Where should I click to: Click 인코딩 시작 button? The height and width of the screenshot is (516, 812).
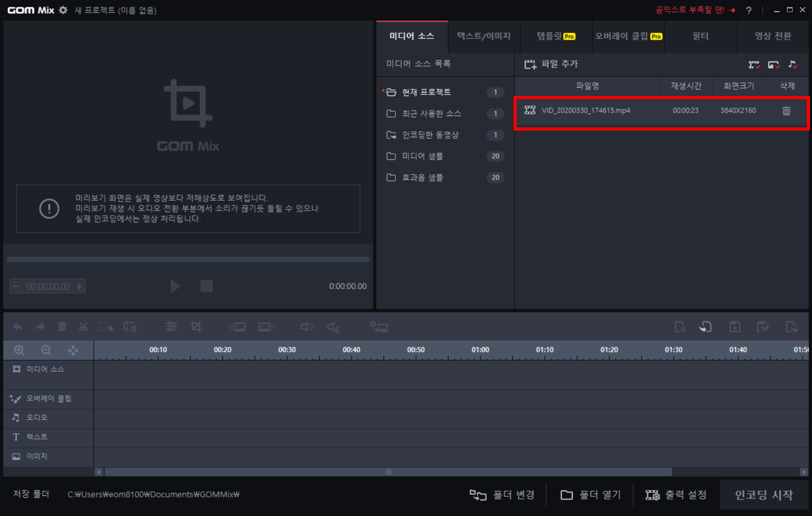coord(764,495)
